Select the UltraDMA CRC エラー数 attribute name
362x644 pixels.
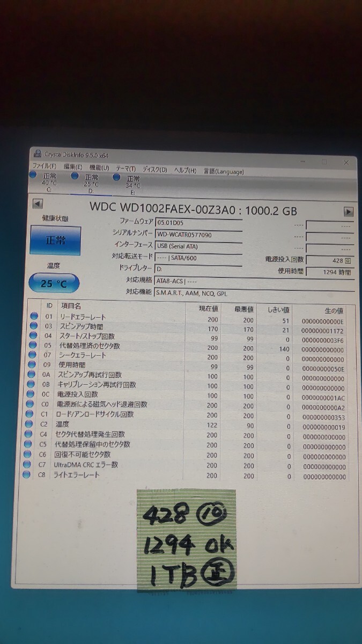coord(86,465)
